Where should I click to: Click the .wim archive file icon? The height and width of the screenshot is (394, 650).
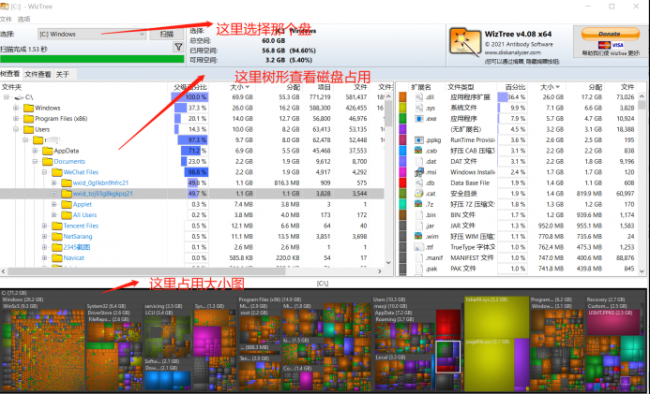[419, 236]
